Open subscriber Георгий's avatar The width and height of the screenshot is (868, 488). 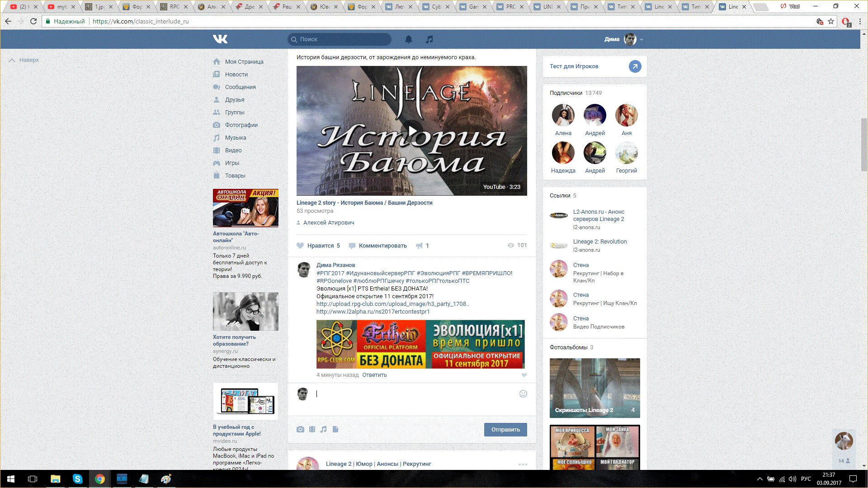[627, 153]
